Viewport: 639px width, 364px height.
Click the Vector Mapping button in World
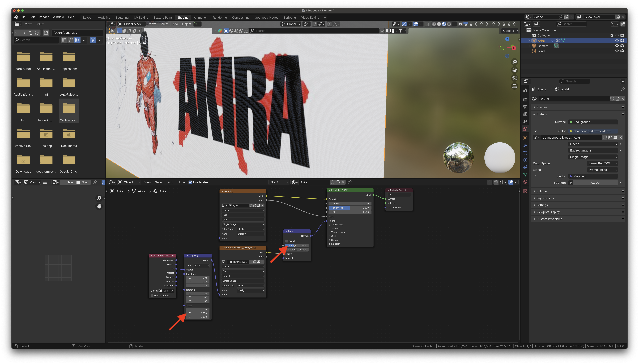[x=593, y=176]
